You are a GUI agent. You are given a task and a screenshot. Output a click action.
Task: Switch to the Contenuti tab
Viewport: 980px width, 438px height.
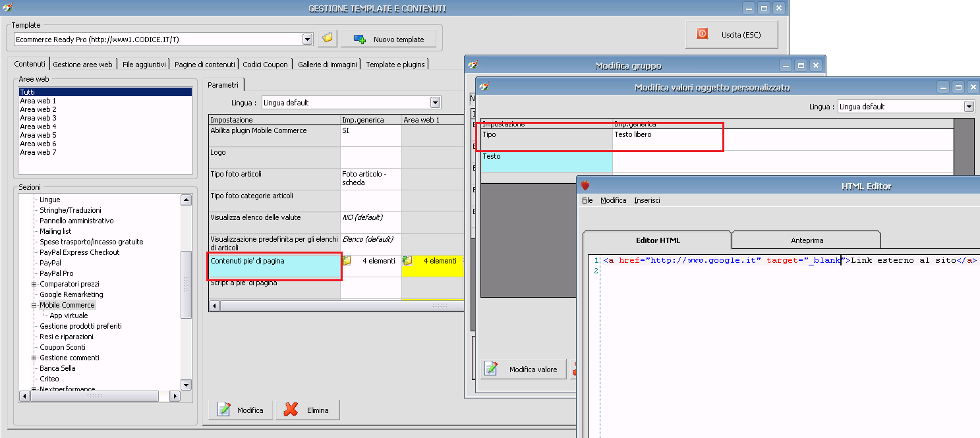(x=30, y=64)
